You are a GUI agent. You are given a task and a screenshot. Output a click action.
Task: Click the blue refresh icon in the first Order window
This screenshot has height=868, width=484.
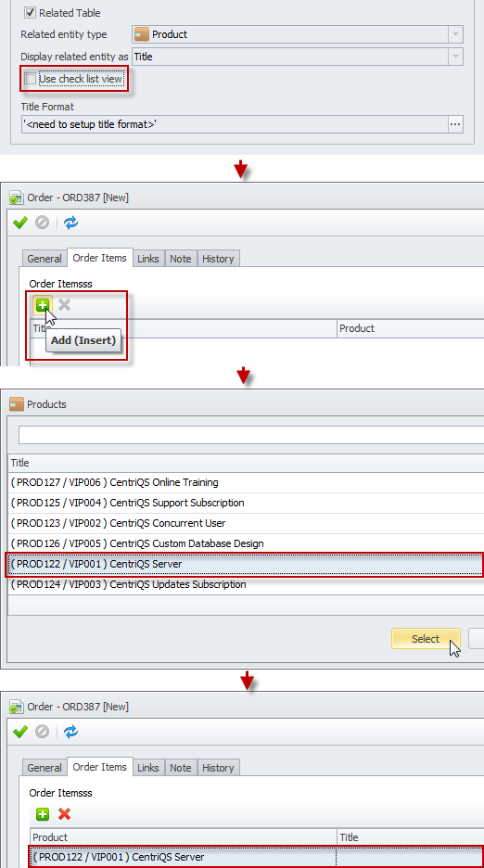click(70, 223)
